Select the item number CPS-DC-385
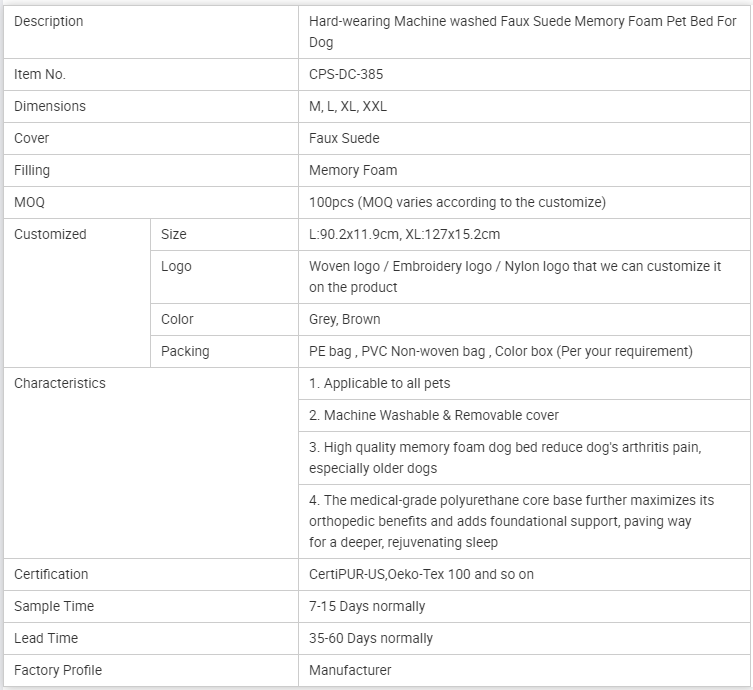This screenshot has height=690, width=753. click(346, 74)
